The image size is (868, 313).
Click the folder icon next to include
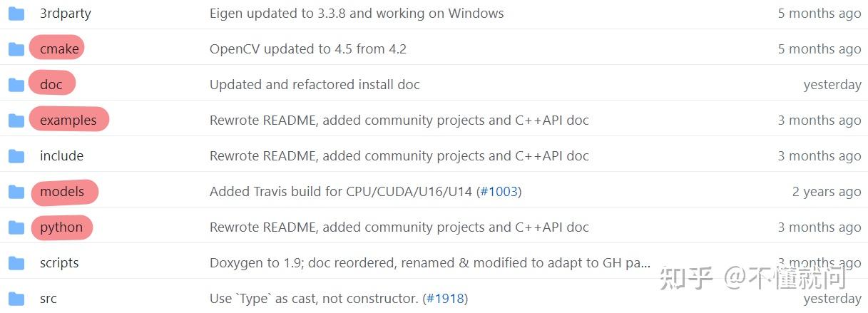[x=16, y=156]
